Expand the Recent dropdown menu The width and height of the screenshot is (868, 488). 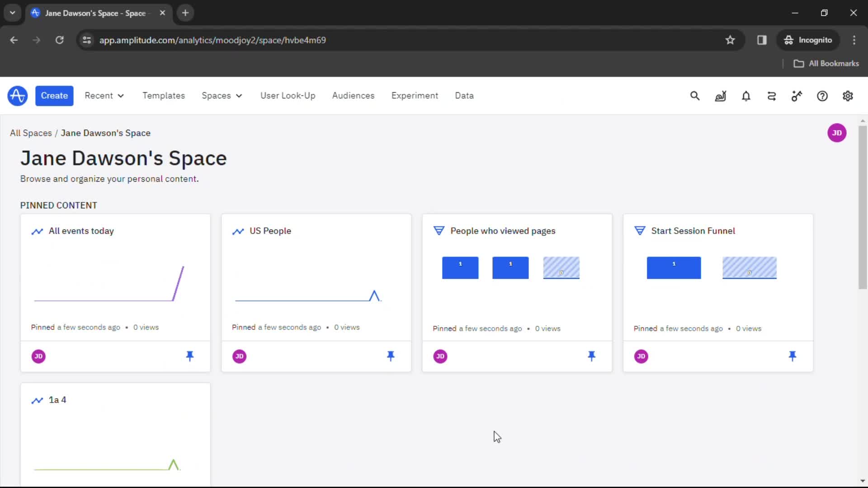click(x=104, y=95)
